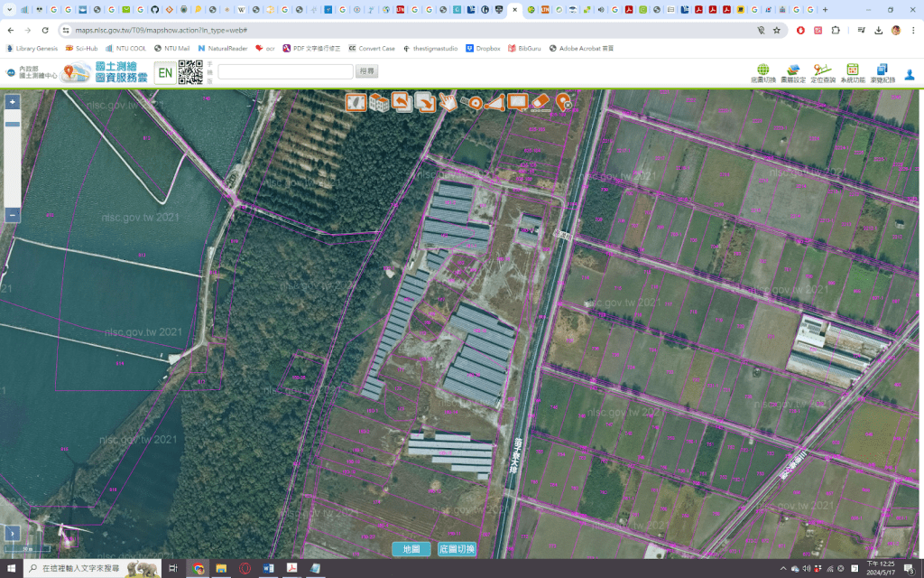Open 底圖切換 basemap switch menu
Image resolution: width=924 pixels, height=578 pixels.
[x=762, y=73]
